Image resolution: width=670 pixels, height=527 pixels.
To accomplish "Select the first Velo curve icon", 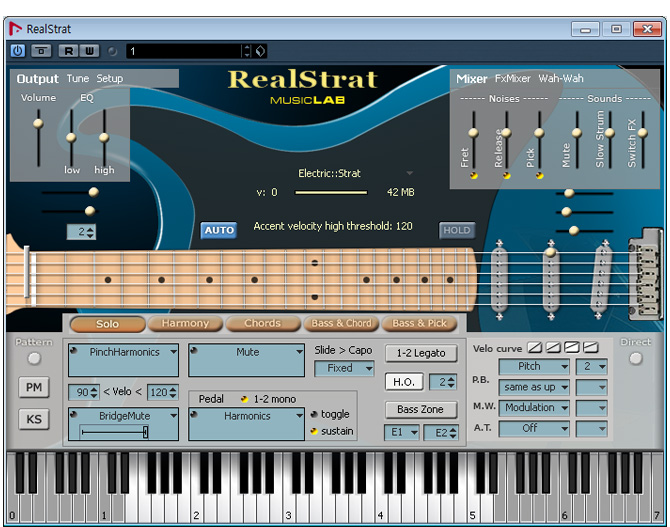I will click(534, 347).
